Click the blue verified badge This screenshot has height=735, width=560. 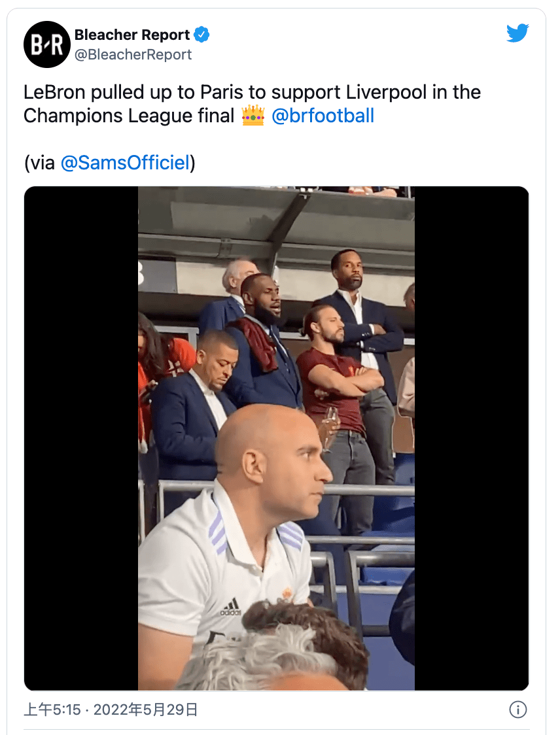coord(201,35)
